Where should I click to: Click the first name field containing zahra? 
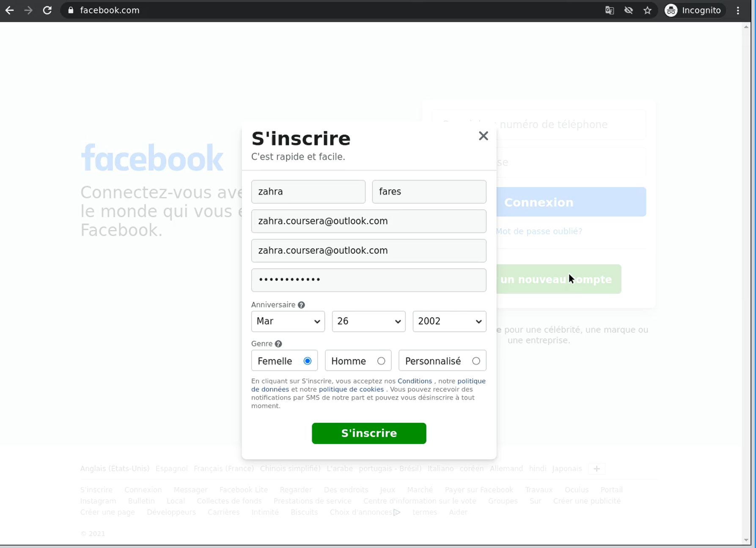[308, 192]
